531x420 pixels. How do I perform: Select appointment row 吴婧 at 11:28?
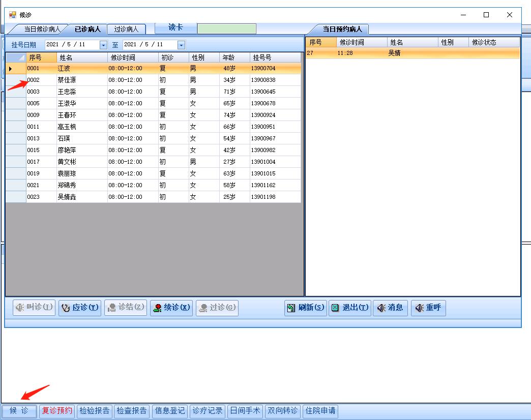point(413,53)
